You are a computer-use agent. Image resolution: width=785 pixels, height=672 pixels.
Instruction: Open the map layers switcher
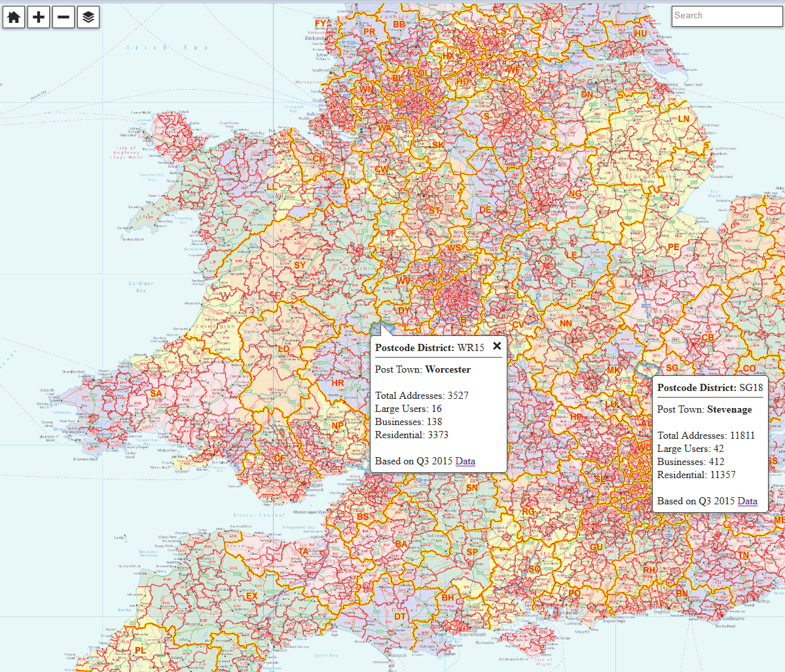tap(88, 17)
